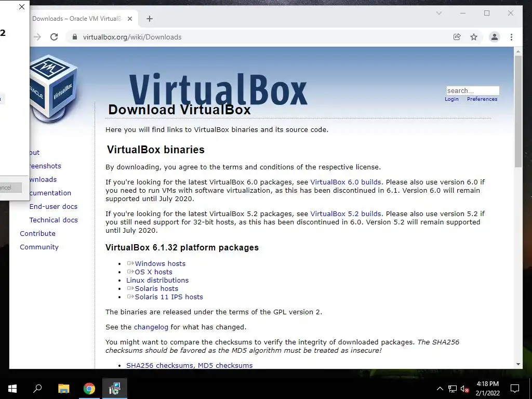
Task: Open the Chrome profile avatar
Action: click(x=495, y=37)
